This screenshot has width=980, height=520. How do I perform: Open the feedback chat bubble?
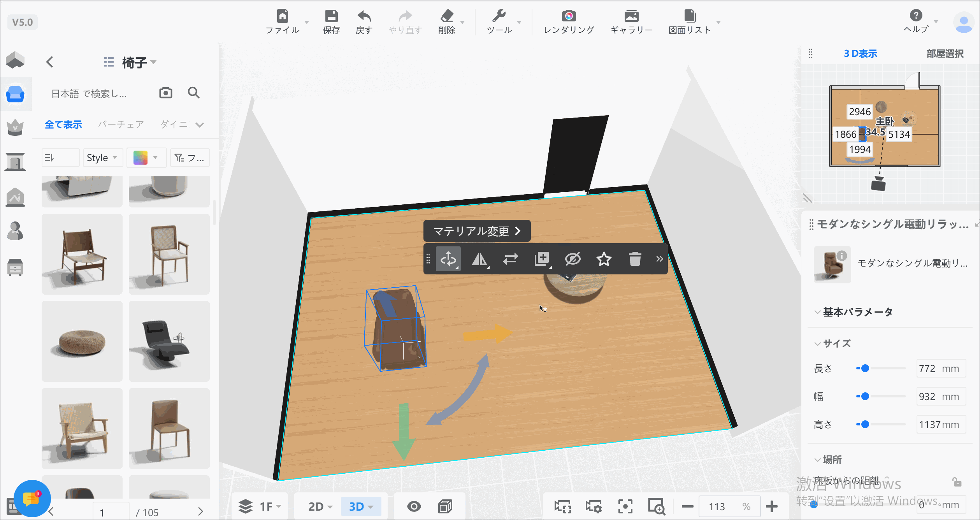coord(32,499)
